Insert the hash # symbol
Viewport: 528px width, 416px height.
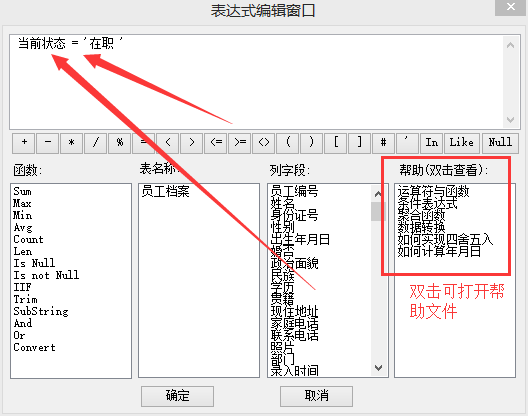click(383, 143)
